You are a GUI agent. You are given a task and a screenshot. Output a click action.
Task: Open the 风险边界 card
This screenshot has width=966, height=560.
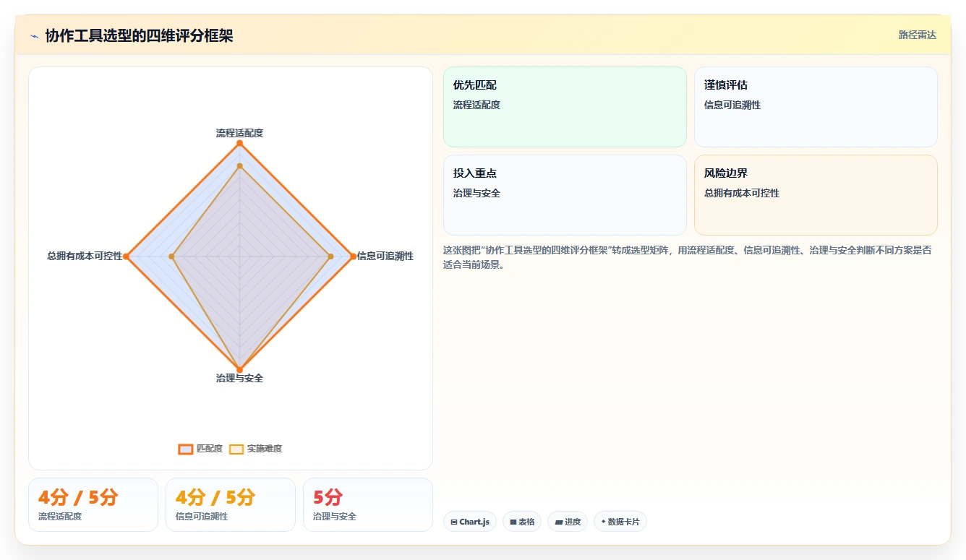[816, 195]
